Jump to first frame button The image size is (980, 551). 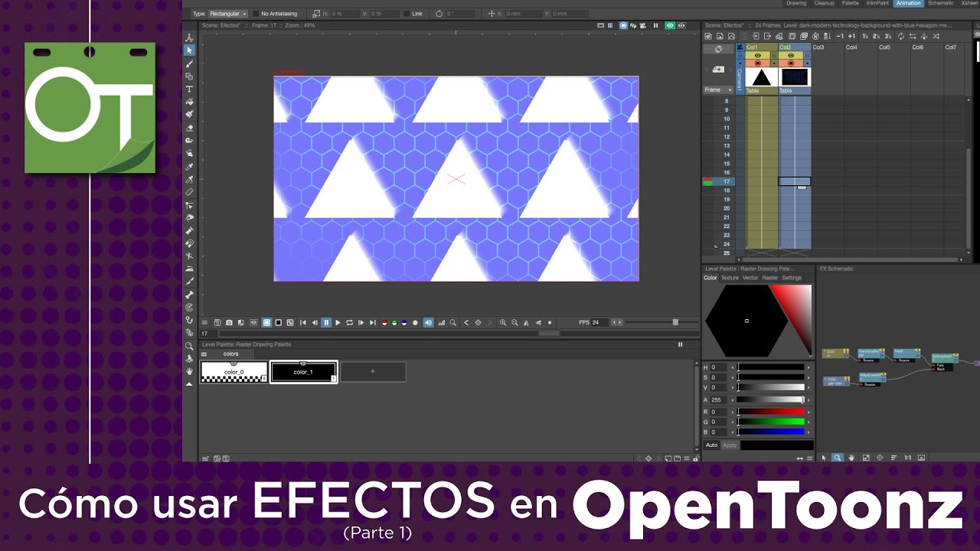[303, 323]
